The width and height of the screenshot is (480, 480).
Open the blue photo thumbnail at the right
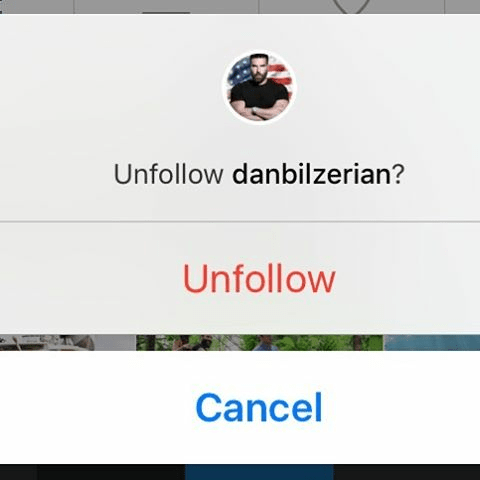432,343
